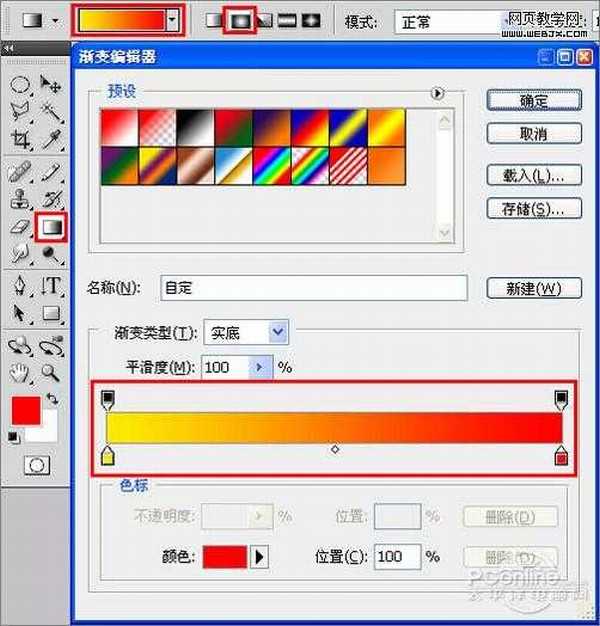Select the Magic Wand tool
This screenshot has width=600, height=626.
[x=51, y=111]
